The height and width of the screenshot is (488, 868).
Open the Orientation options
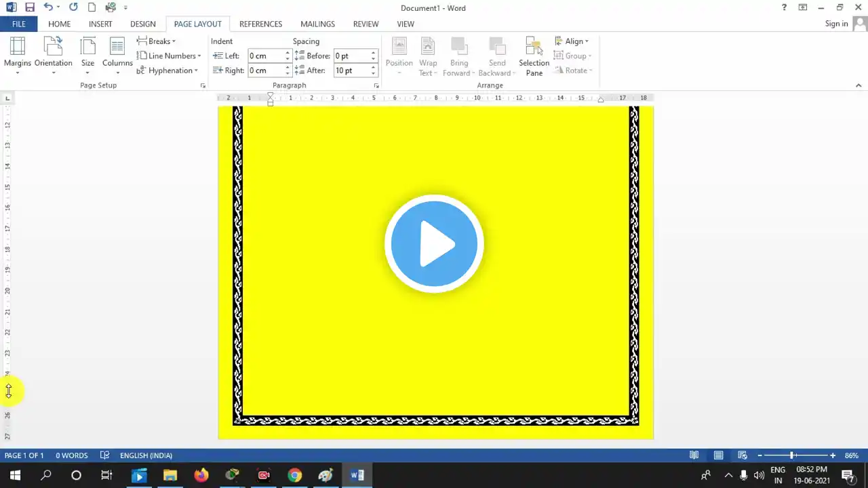point(53,55)
